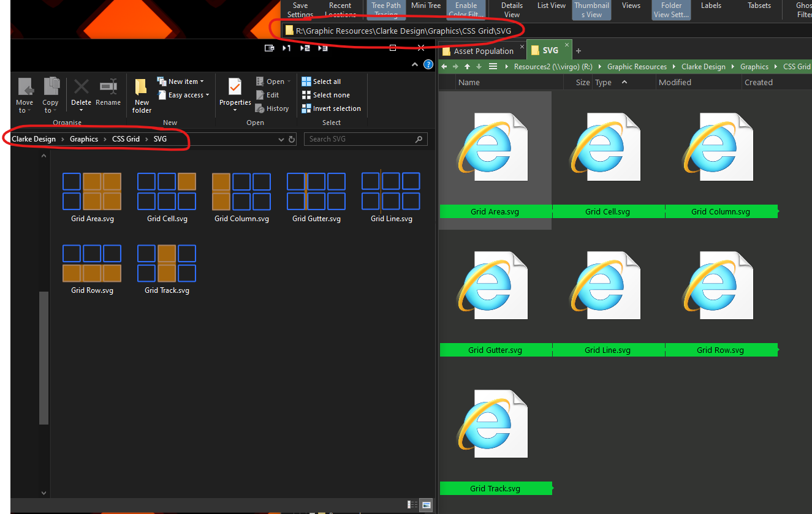812x514 pixels.
Task: Open the New item dropdown
Action: [180, 81]
